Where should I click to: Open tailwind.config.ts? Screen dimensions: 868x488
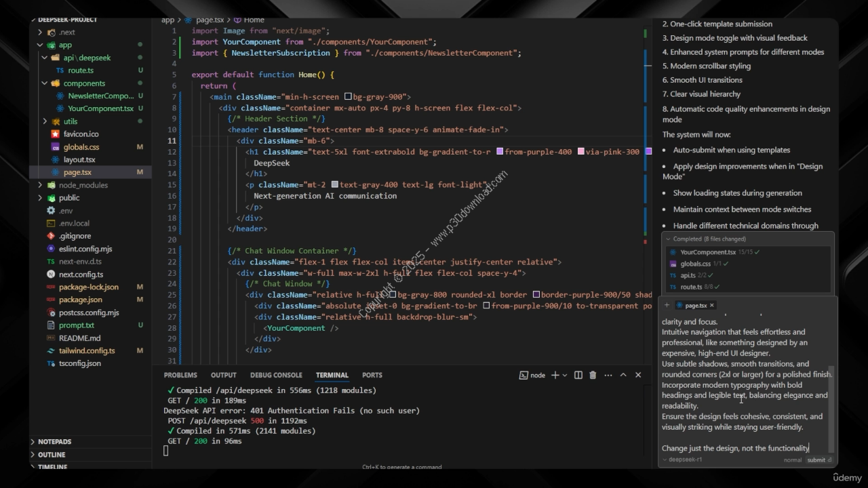87,350
